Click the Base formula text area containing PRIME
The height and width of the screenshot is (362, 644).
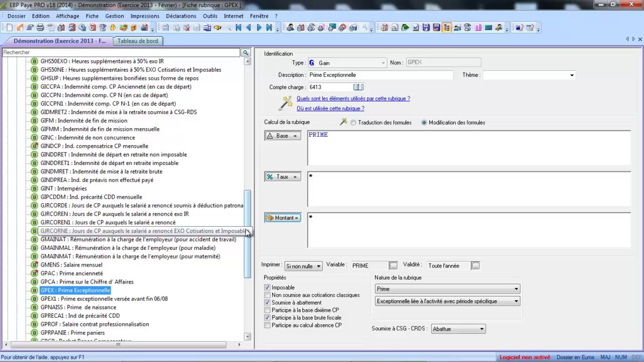click(x=469, y=148)
